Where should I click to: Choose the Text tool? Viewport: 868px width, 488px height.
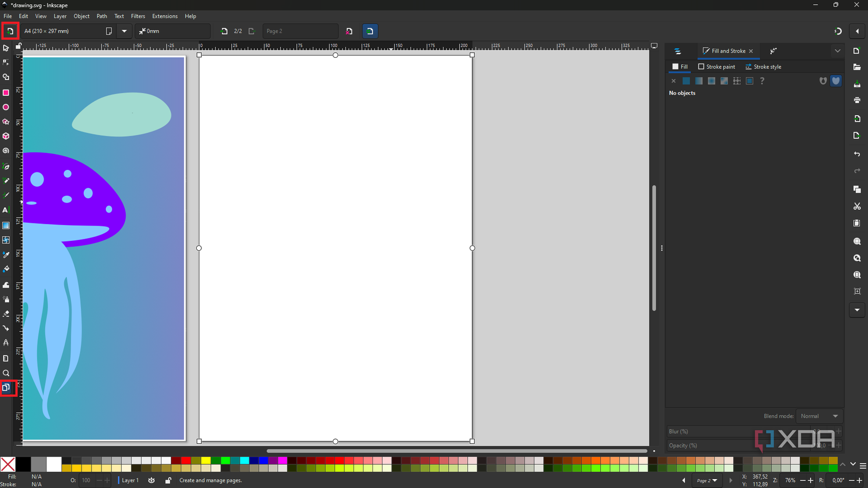[x=6, y=210]
